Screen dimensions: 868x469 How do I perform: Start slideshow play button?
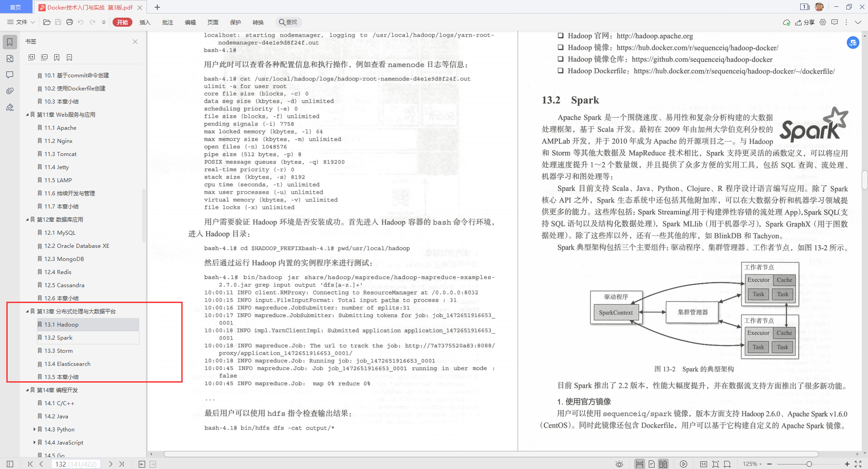684,464
